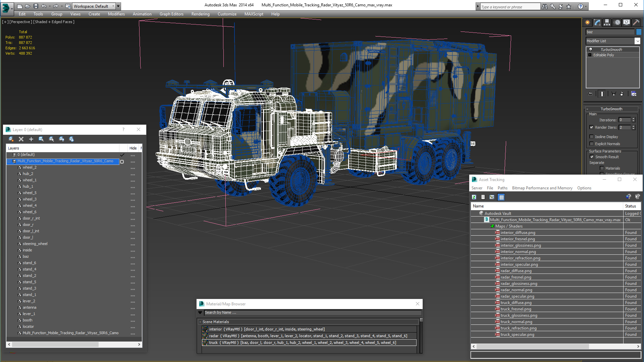Click Freeze/Unfreeze All Layers icon in Layer dialog
The height and width of the screenshot is (362, 644).
pyautogui.click(x=71, y=139)
